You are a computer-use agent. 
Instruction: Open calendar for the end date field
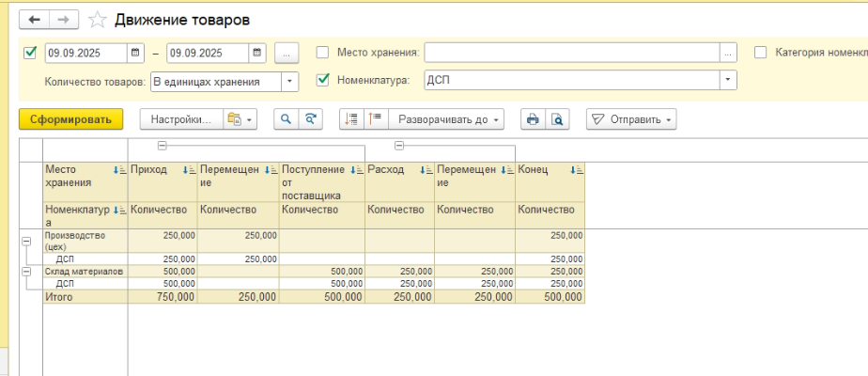(x=256, y=54)
